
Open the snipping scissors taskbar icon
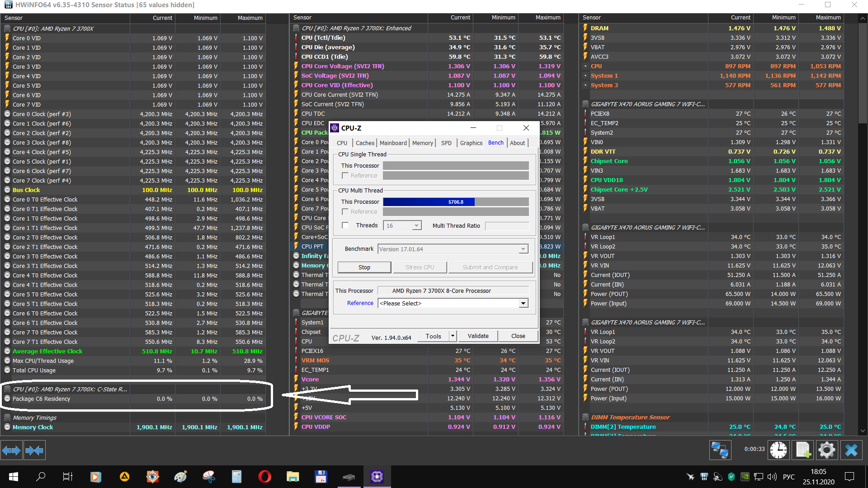208,477
